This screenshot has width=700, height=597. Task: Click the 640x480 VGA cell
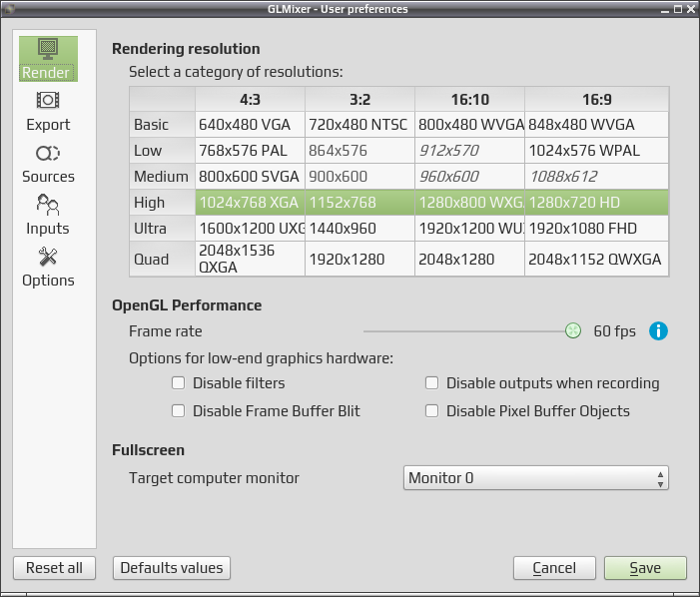coord(250,125)
